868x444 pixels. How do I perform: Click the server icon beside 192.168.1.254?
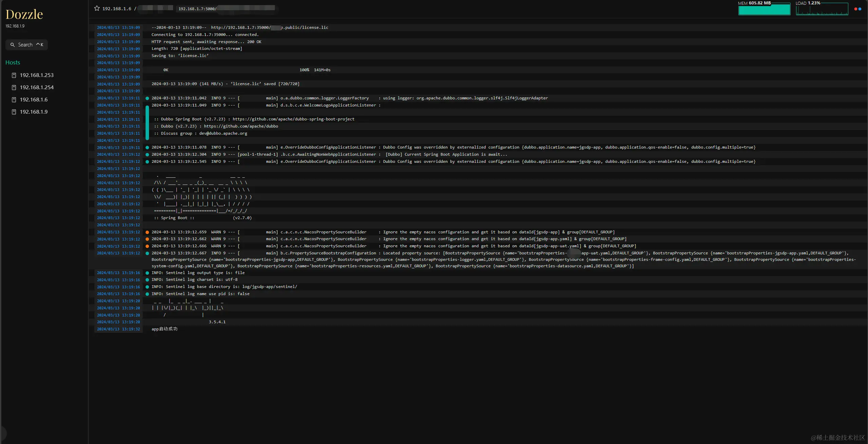[x=14, y=88]
